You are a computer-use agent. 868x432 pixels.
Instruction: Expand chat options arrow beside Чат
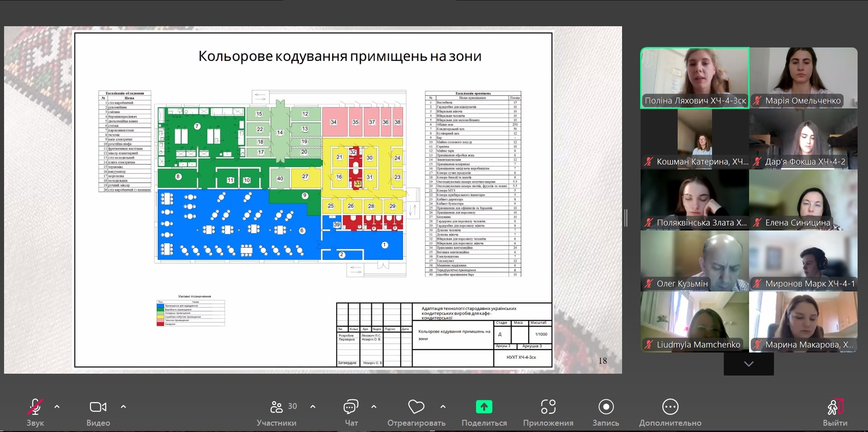(x=374, y=407)
